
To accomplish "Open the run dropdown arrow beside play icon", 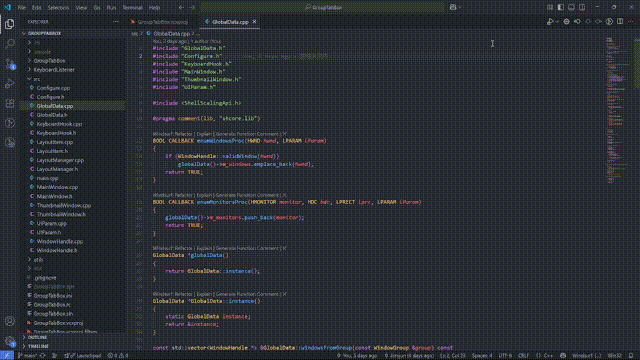I will click(x=557, y=22).
